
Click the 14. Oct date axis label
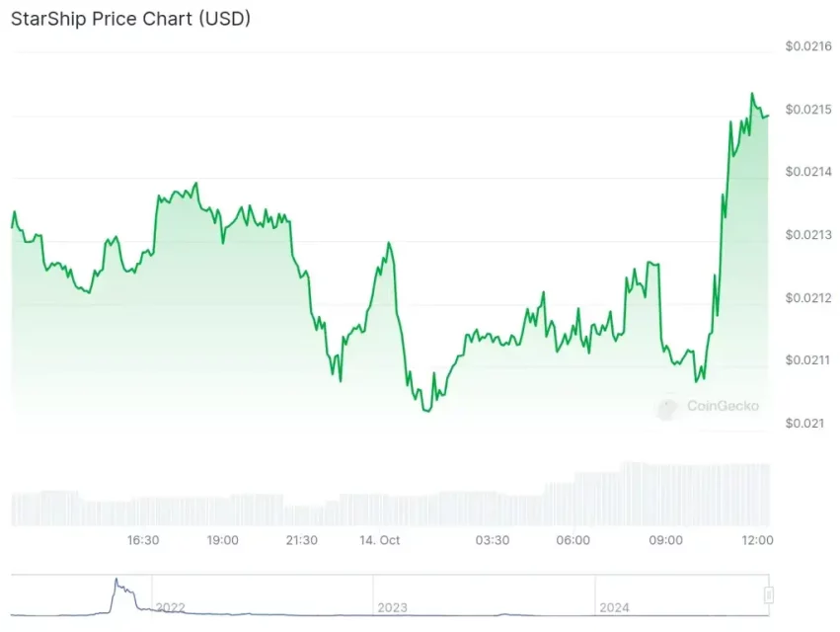pyautogui.click(x=379, y=540)
